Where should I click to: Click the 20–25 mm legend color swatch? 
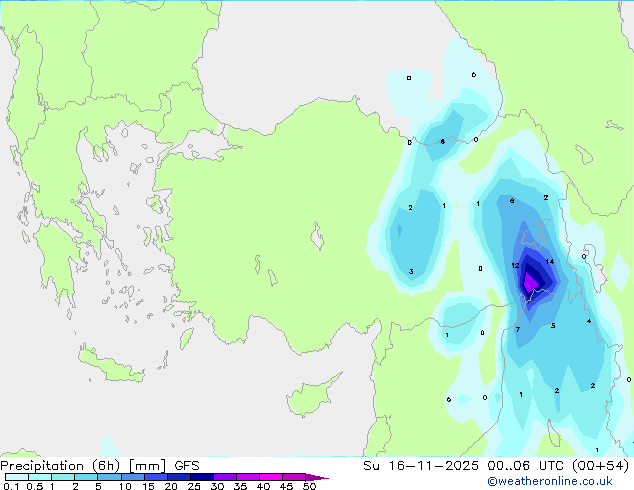[179, 477]
